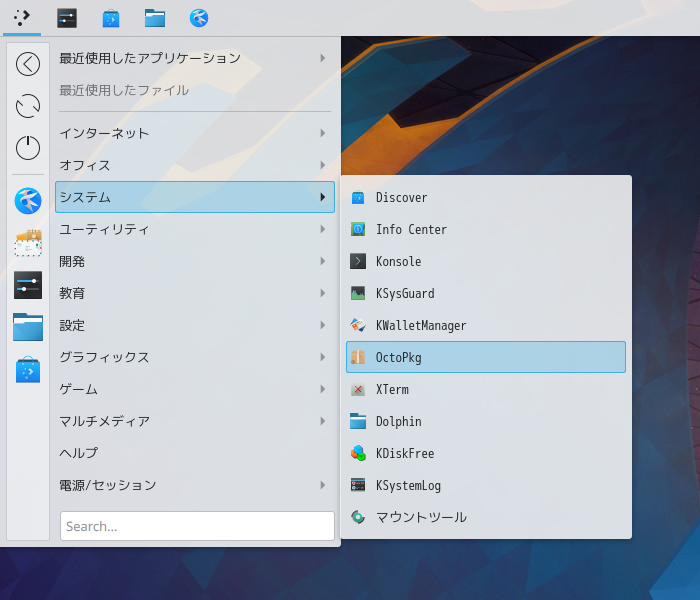
Task: Open the 最近使用したアプリケーション category
Action: pyautogui.click(x=195, y=58)
